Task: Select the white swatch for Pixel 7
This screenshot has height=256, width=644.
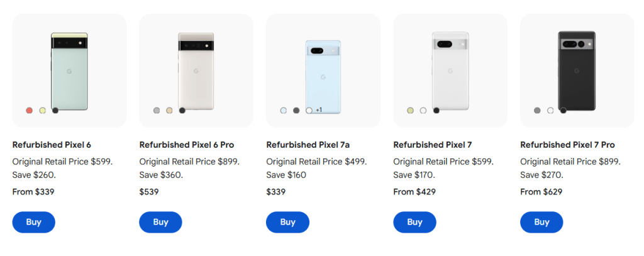Action: (x=423, y=111)
